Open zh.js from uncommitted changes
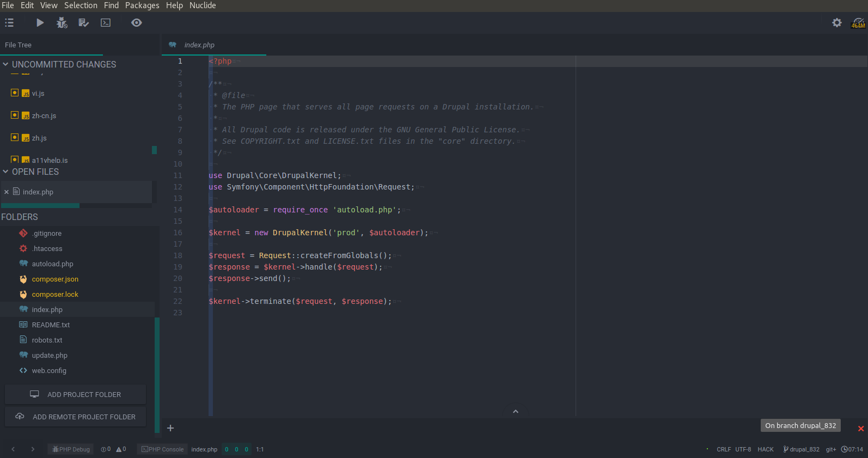Viewport: 868px width, 458px height. (x=39, y=138)
